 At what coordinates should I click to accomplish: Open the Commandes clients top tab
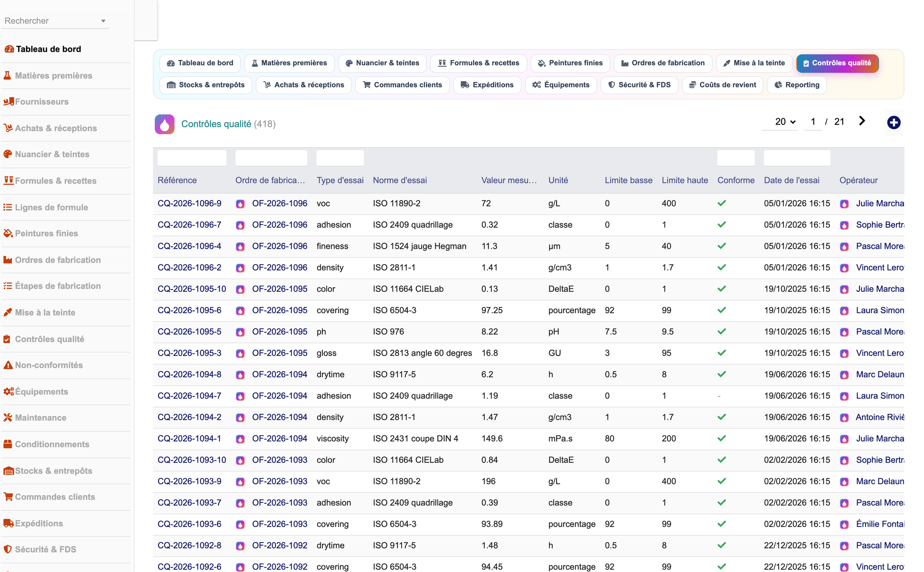tap(402, 85)
